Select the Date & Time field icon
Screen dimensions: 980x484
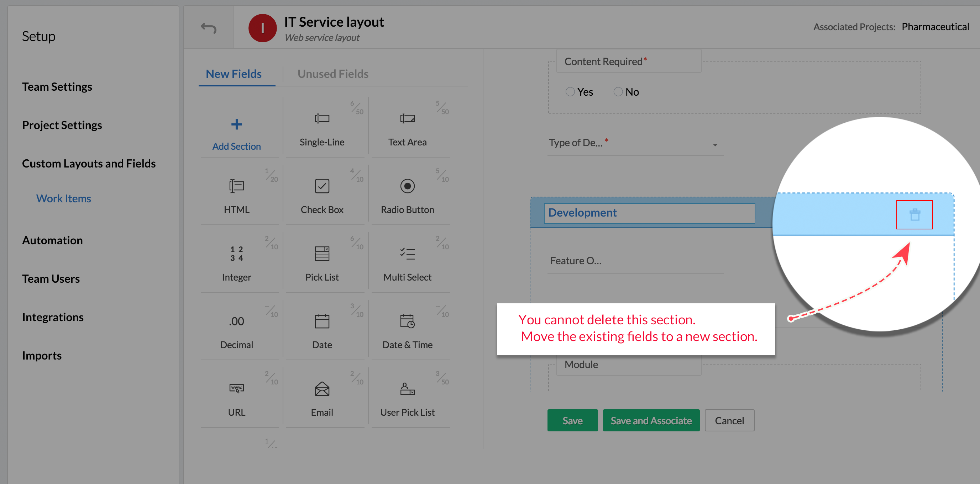click(x=407, y=321)
